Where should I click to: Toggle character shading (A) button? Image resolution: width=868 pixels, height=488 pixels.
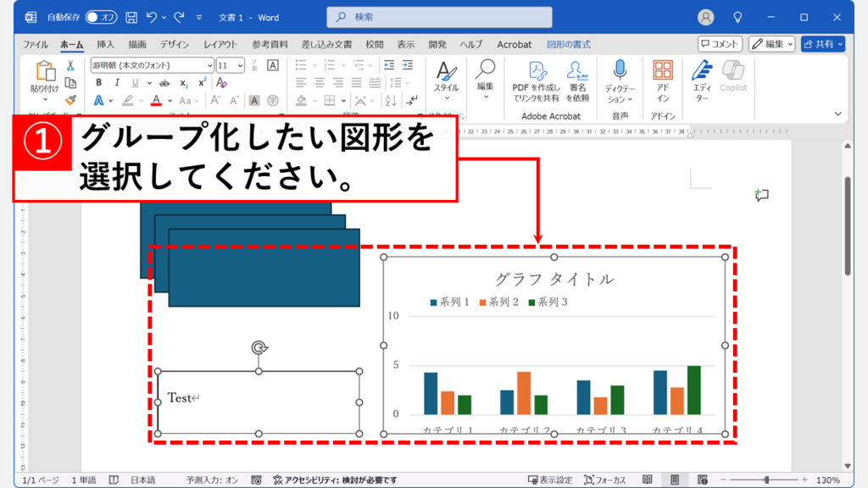coord(254,100)
